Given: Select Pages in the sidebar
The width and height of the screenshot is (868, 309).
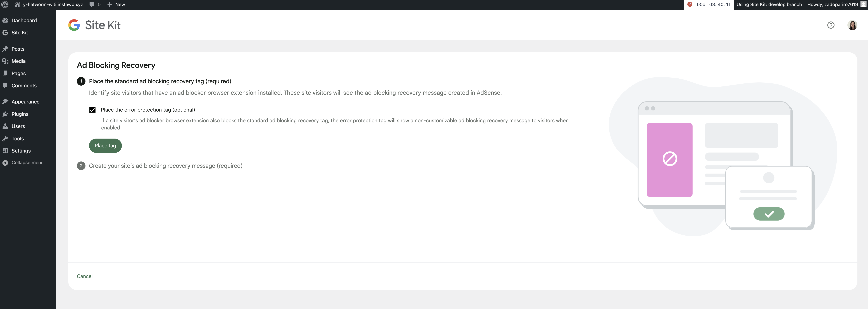Looking at the screenshot, I should click(x=18, y=73).
